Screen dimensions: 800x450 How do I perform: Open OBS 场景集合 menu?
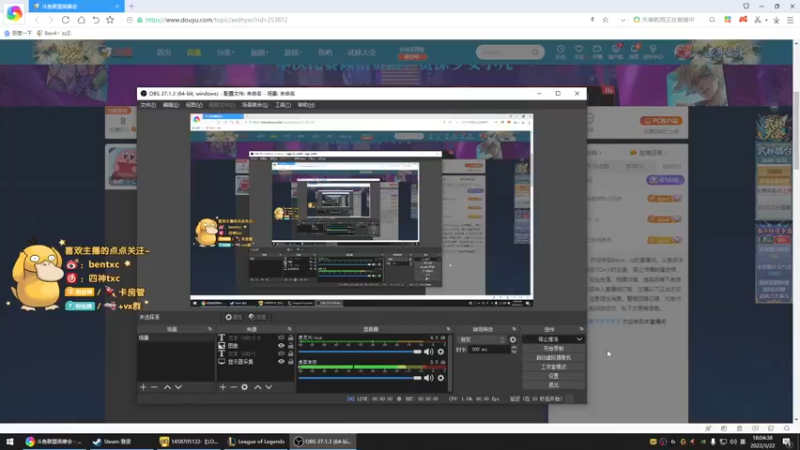pos(255,105)
